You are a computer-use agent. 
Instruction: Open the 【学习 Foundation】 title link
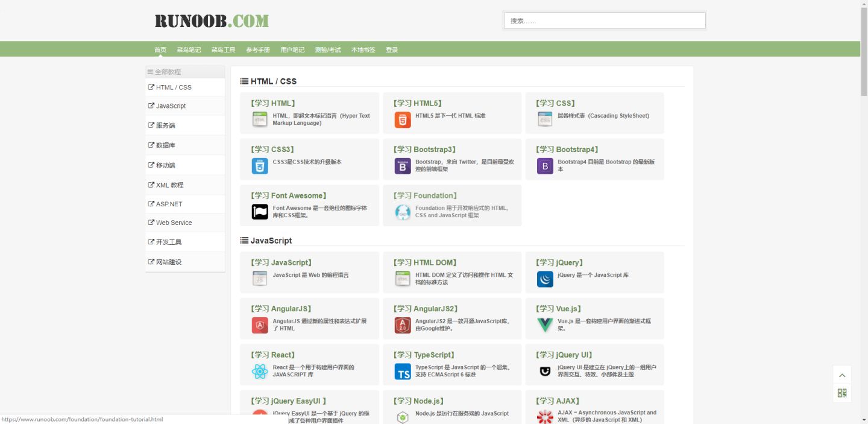[x=426, y=195]
